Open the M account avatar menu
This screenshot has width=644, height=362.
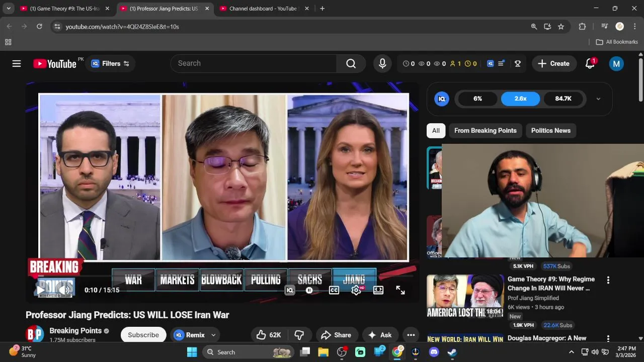point(616,63)
